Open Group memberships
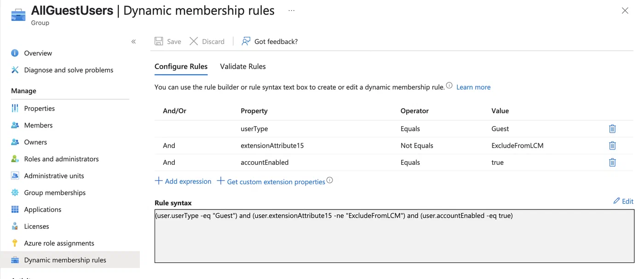644x279 pixels. (55, 192)
